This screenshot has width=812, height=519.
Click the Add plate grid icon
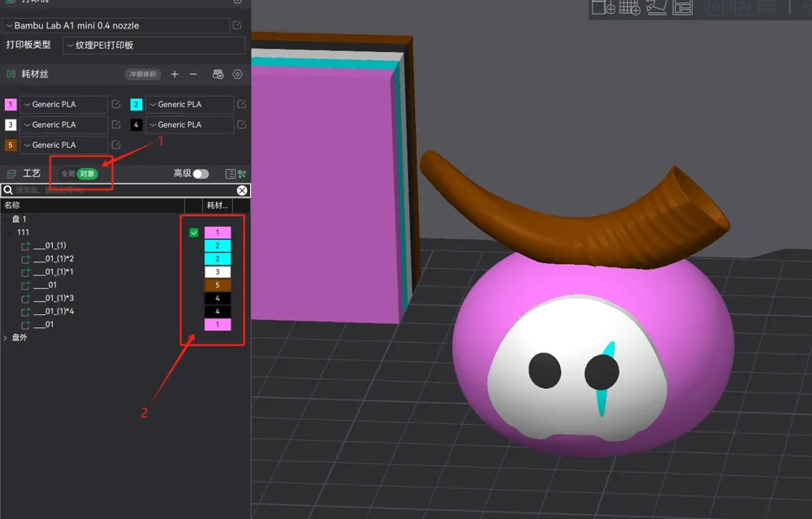(x=630, y=7)
